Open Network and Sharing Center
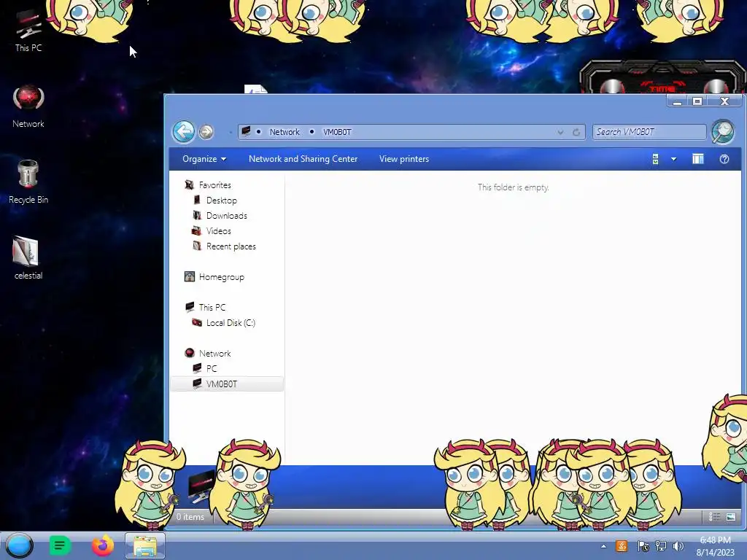The image size is (747, 560). (x=303, y=159)
